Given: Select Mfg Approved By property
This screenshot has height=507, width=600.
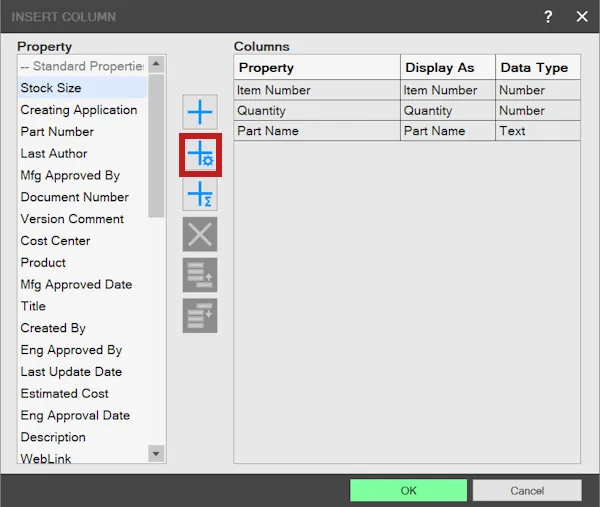Looking at the screenshot, I should 82,175.
